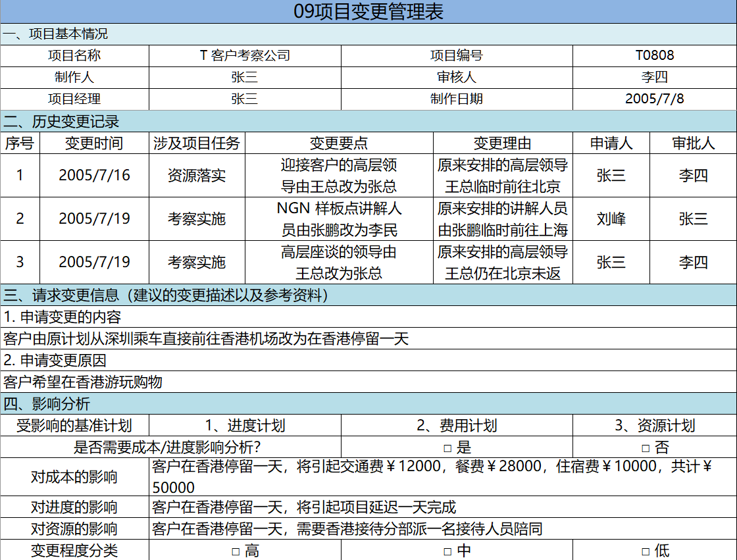Select the 制作人 cell containing 张三
The width and height of the screenshot is (737, 560).
tap(245, 77)
